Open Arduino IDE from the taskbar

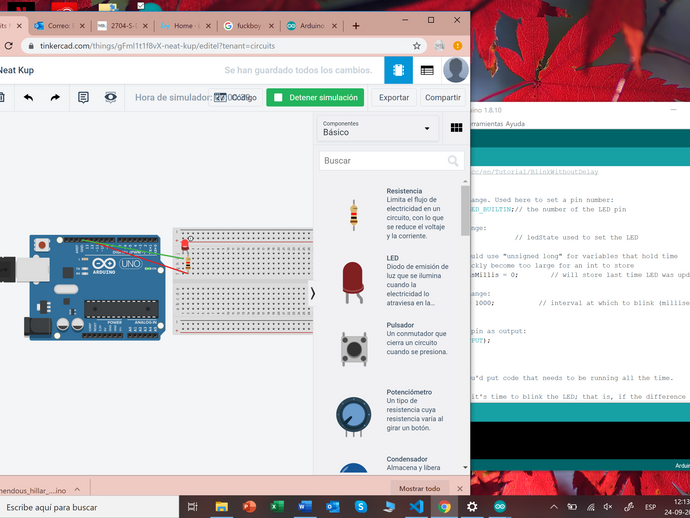[x=499, y=507]
